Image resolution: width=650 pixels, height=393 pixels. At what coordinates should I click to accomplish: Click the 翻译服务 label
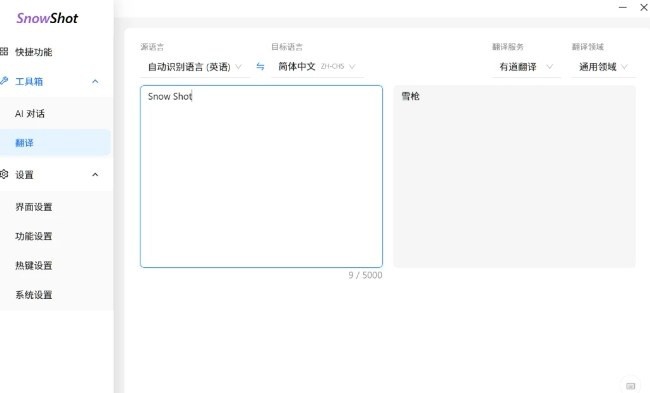pyautogui.click(x=508, y=47)
